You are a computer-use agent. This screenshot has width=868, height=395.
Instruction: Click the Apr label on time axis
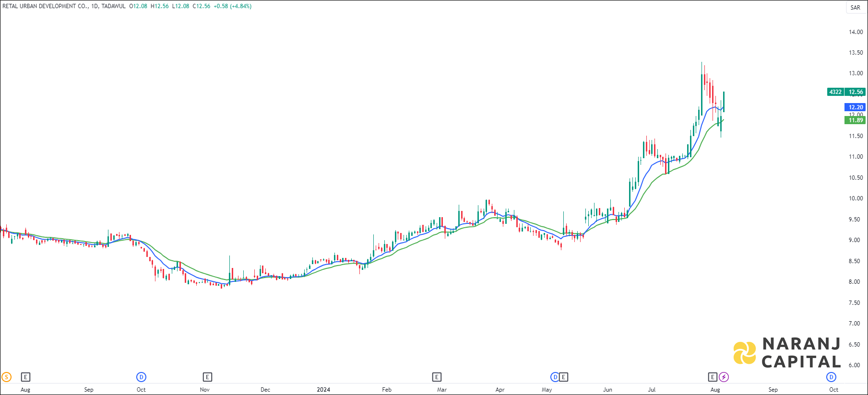(500, 390)
